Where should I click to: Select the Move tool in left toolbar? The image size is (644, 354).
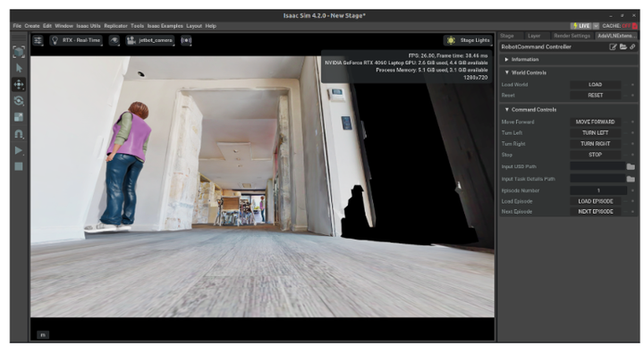19,85
